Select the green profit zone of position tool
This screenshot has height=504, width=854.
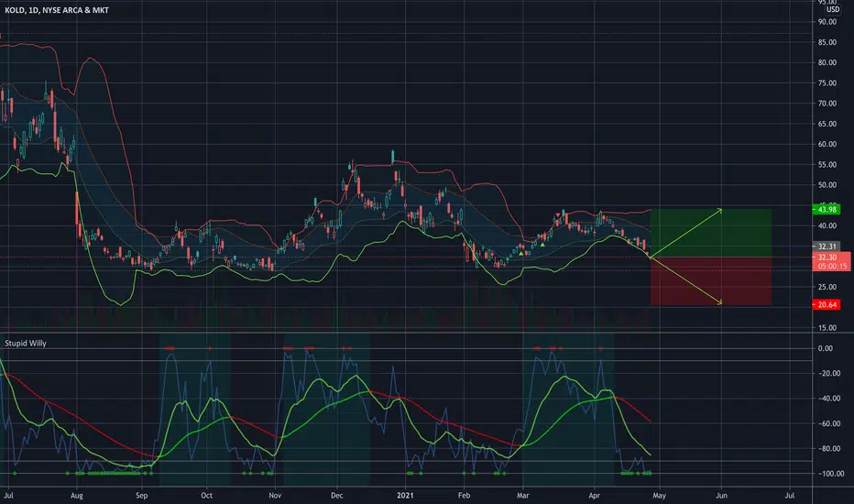coord(711,233)
